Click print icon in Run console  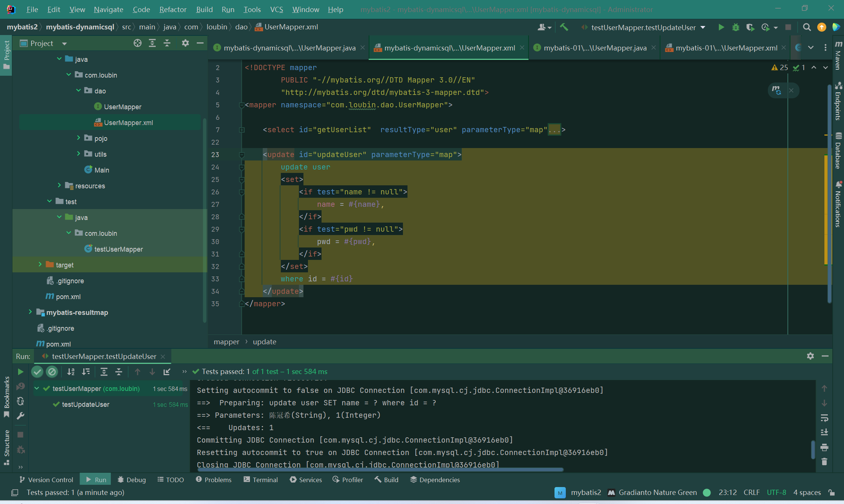(824, 447)
